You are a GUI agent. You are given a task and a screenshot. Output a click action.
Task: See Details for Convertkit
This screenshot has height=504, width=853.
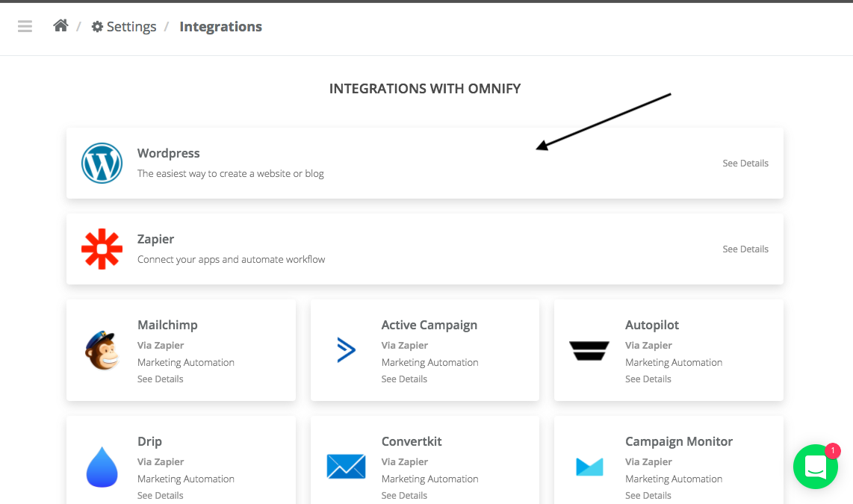coord(404,495)
